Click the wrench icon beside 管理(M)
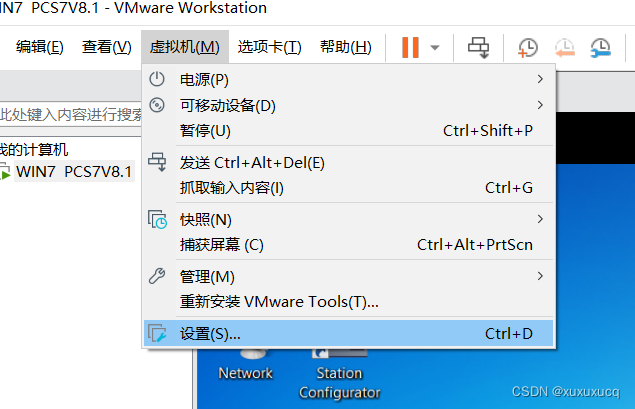 [x=157, y=276]
